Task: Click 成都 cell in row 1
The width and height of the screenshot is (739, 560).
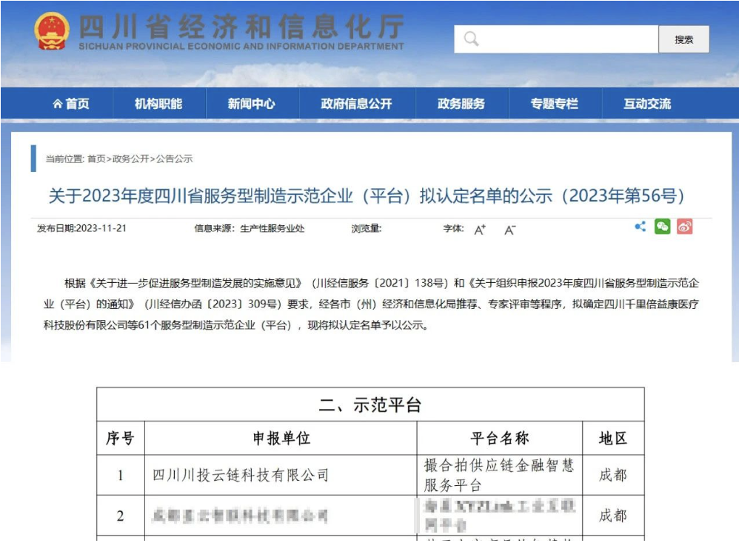Action: tap(613, 475)
